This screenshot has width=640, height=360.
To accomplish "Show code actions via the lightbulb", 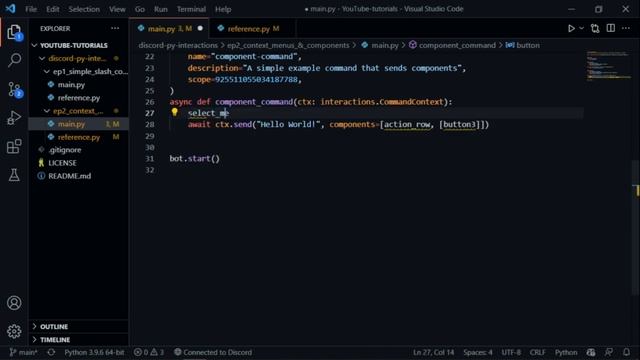I will coord(174,112).
